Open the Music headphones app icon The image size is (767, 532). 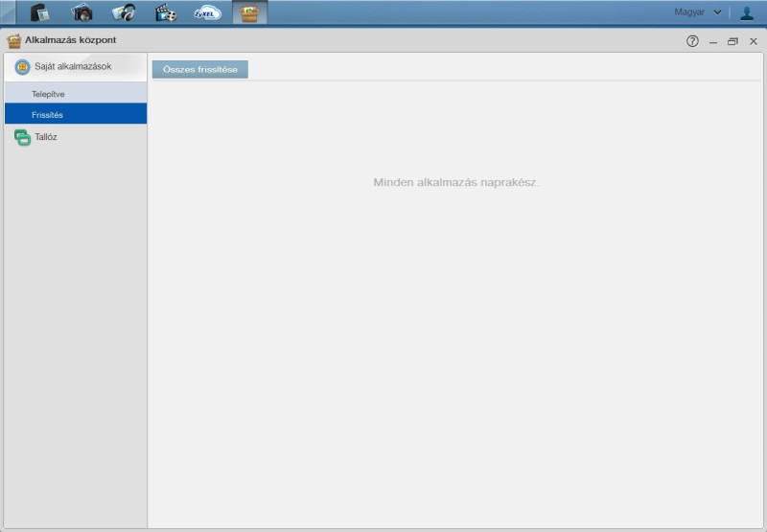pyautogui.click(x=124, y=12)
